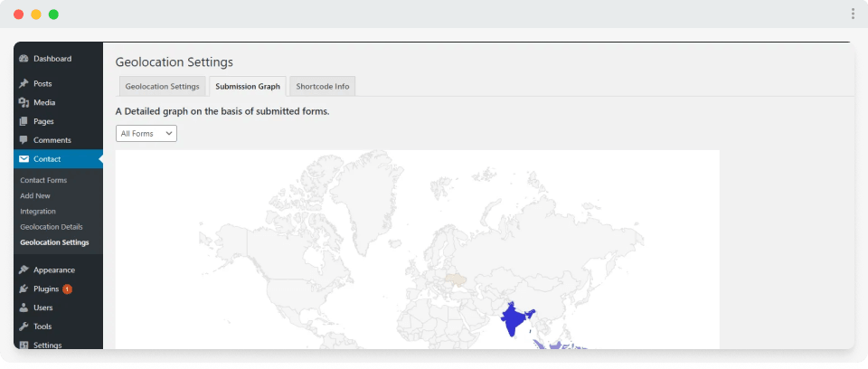The image size is (868, 369).
Task: Click the Users person icon
Action: (24, 307)
